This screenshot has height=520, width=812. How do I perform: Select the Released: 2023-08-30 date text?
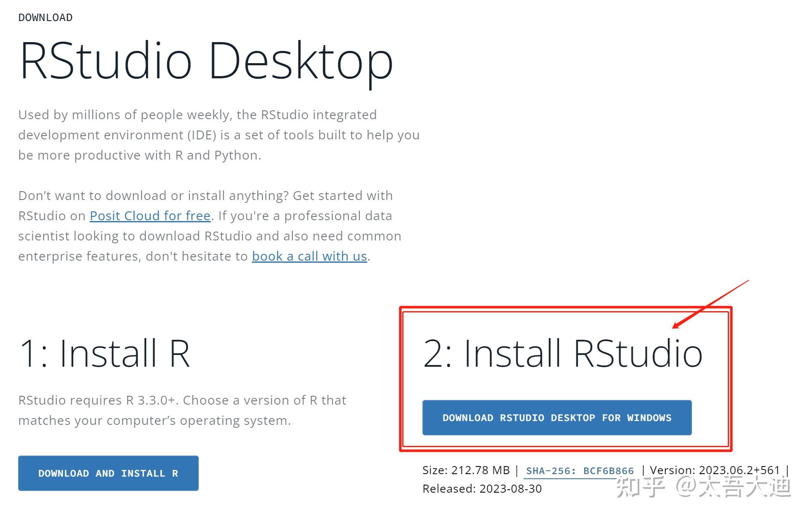click(482, 489)
